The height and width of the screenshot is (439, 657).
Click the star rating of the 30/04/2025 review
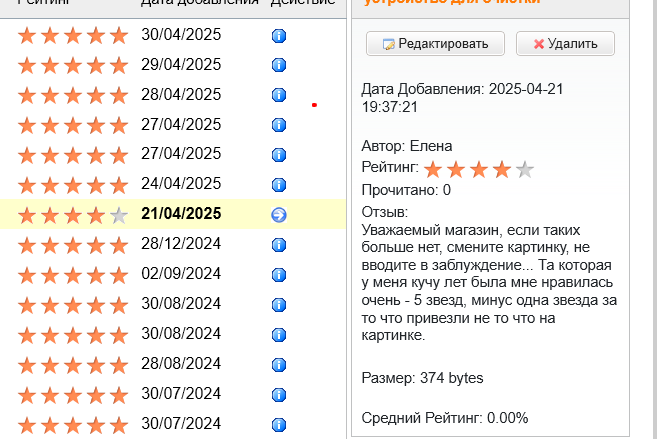[x=73, y=36]
